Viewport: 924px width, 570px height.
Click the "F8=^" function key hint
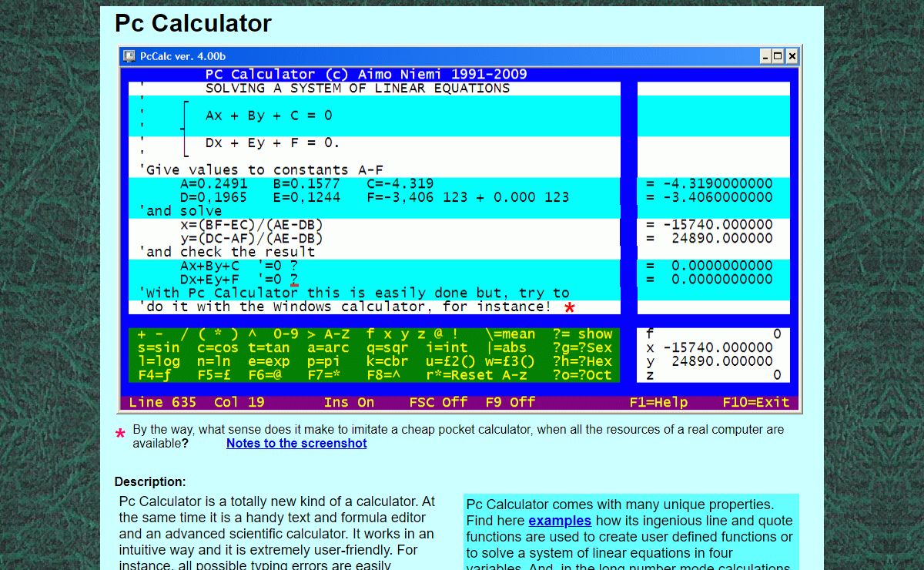[383, 376]
